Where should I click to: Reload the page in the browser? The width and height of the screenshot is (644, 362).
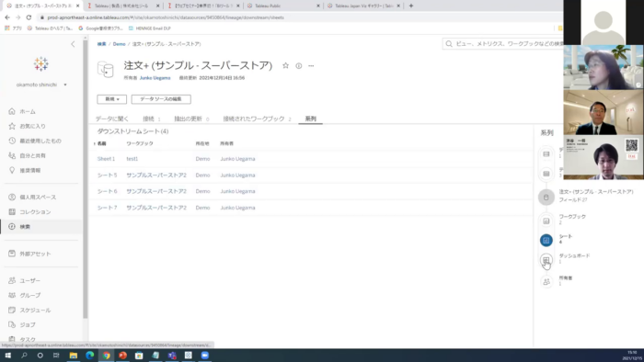(29, 17)
